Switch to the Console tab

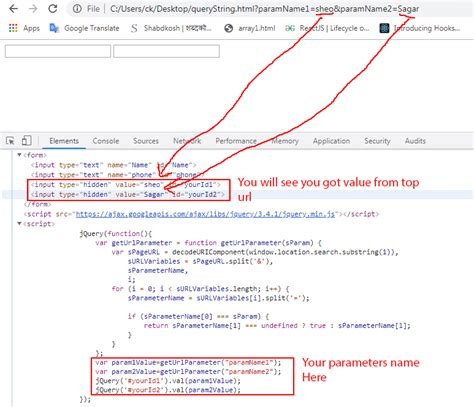click(x=106, y=141)
